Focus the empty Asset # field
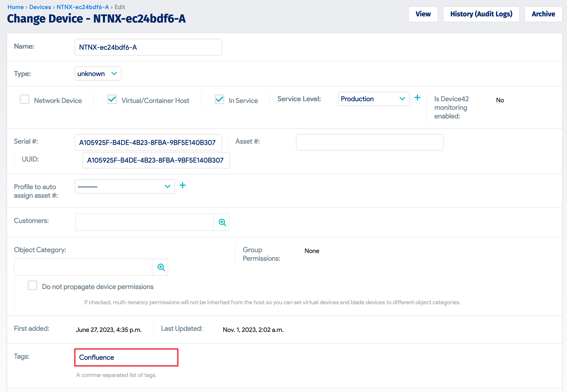The height and width of the screenshot is (392, 567). [369, 142]
